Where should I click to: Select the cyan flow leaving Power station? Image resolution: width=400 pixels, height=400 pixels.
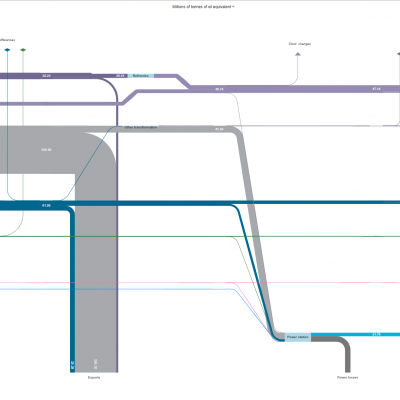(355, 334)
